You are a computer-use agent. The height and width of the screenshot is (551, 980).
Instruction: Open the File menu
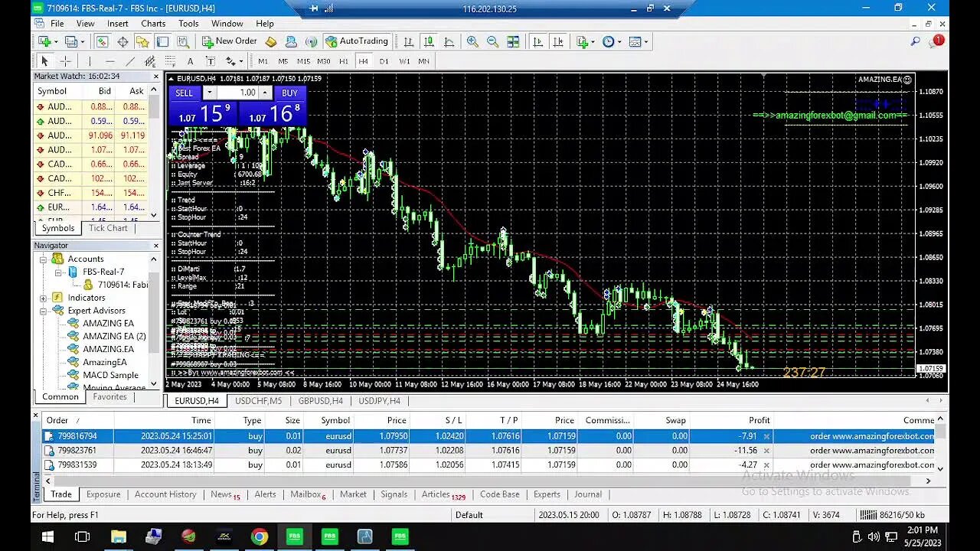57,24
